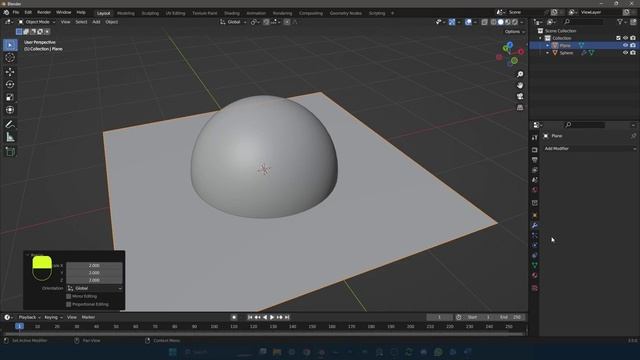The width and height of the screenshot is (640, 360).
Task: Click Scale X value field
Action: [94, 265]
